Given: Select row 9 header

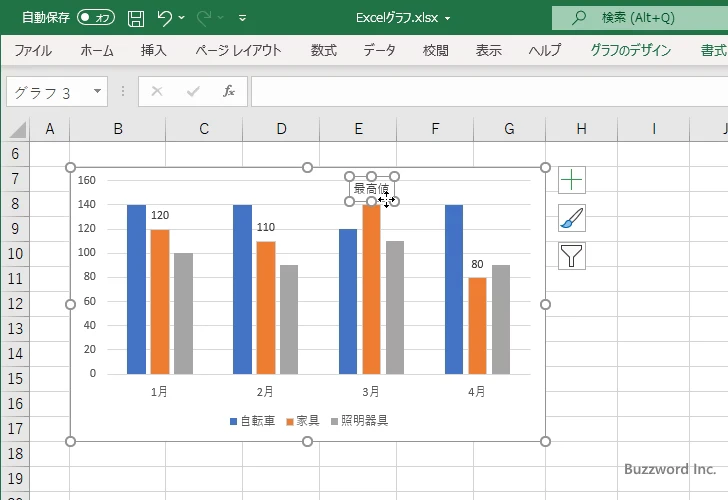Looking at the screenshot, I should pos(15,228).
